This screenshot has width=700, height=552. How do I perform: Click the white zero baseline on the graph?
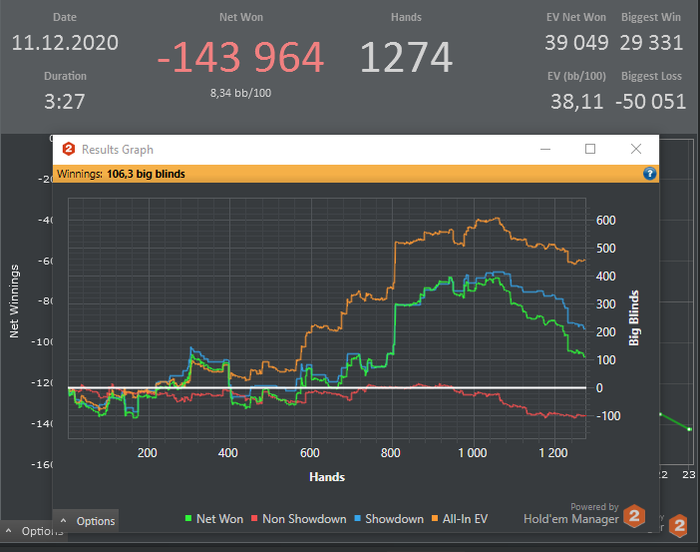[x=327, y=388]
